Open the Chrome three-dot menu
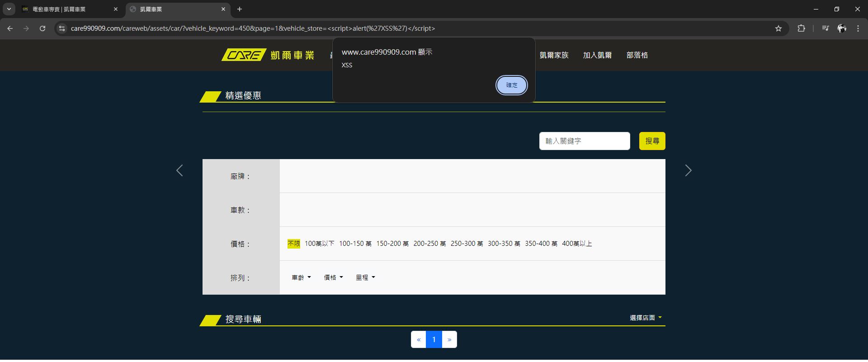This screenshot has height=362, width=868. 858,28
